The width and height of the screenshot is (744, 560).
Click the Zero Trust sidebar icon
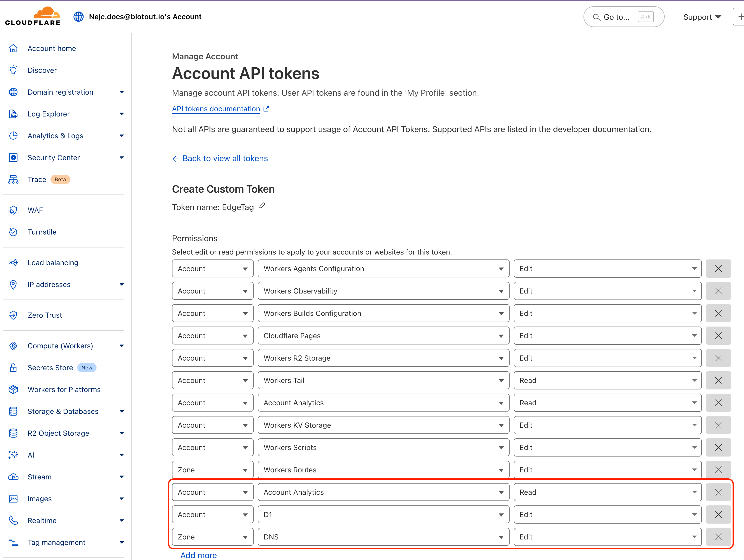13,315
